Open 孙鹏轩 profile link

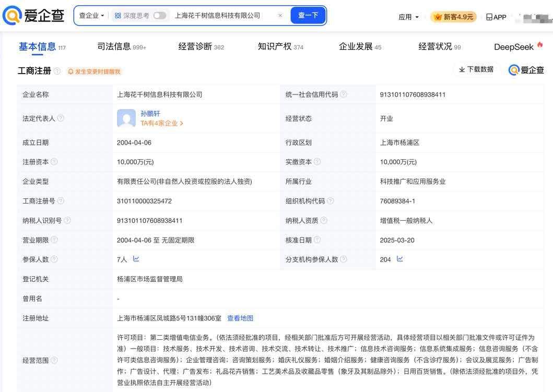click(150, 113)
